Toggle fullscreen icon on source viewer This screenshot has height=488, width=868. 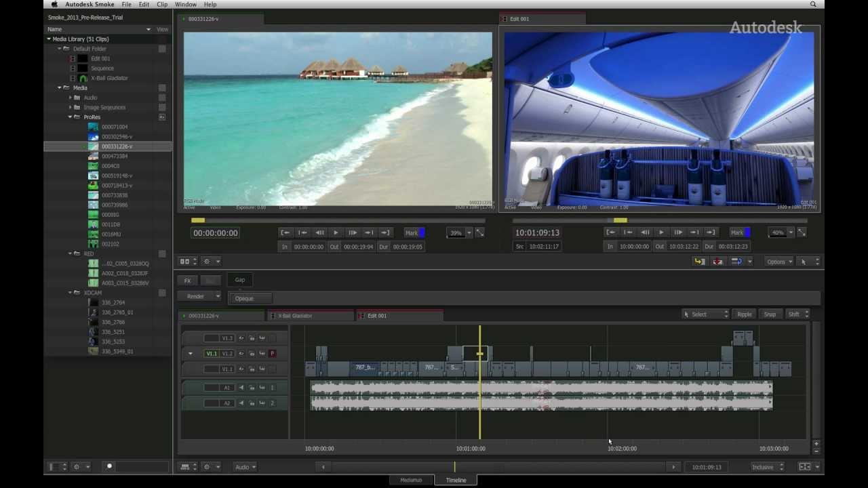(x=479, y=232)
